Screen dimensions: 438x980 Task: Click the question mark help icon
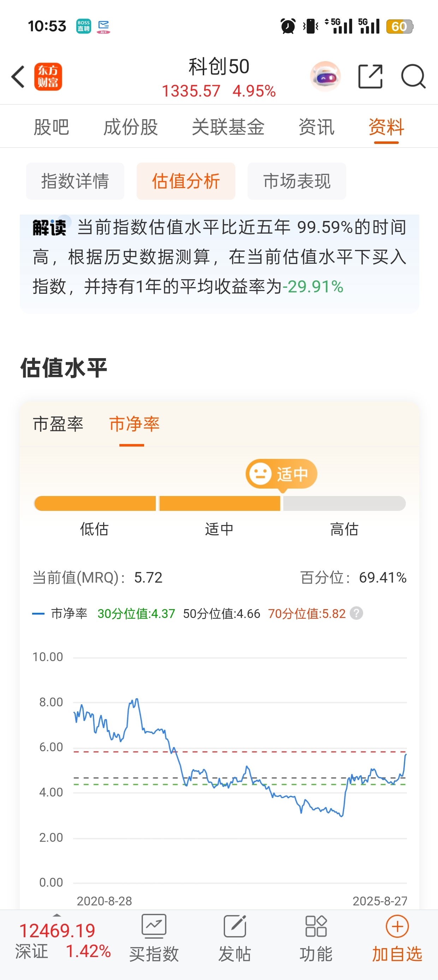pos(356,613)
